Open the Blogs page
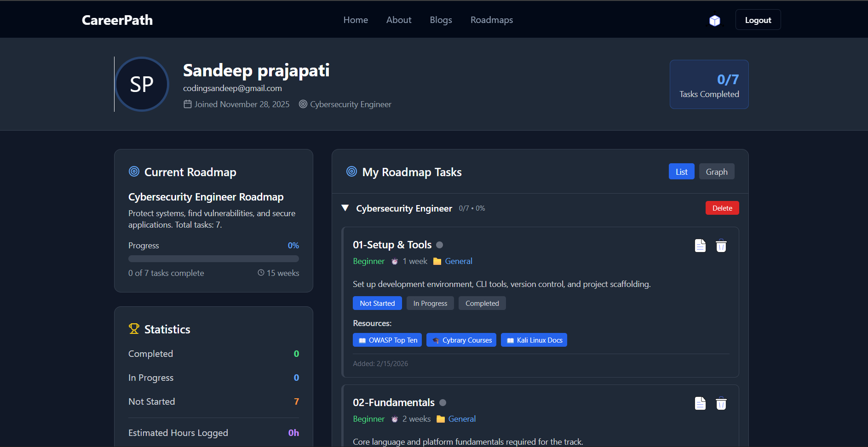This screenshot has height=447, width=868. [x=441, y=20]
